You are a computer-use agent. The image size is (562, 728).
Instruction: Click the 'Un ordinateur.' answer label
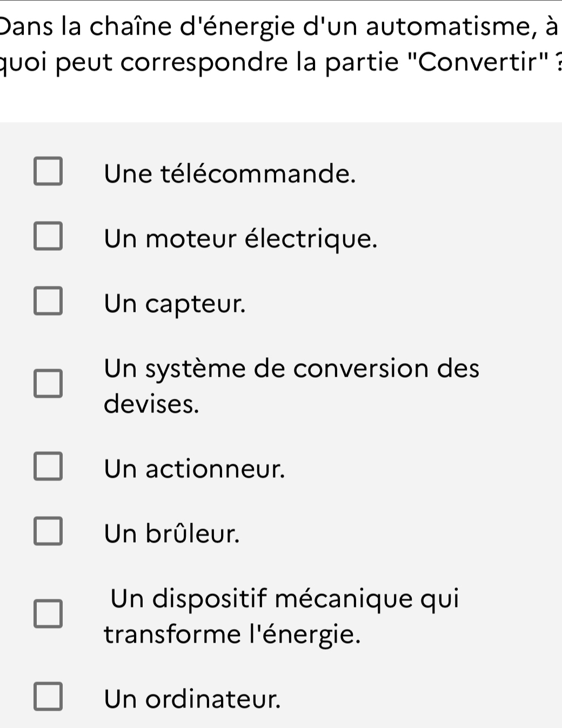pyautogui.click(x=193, y=699)
